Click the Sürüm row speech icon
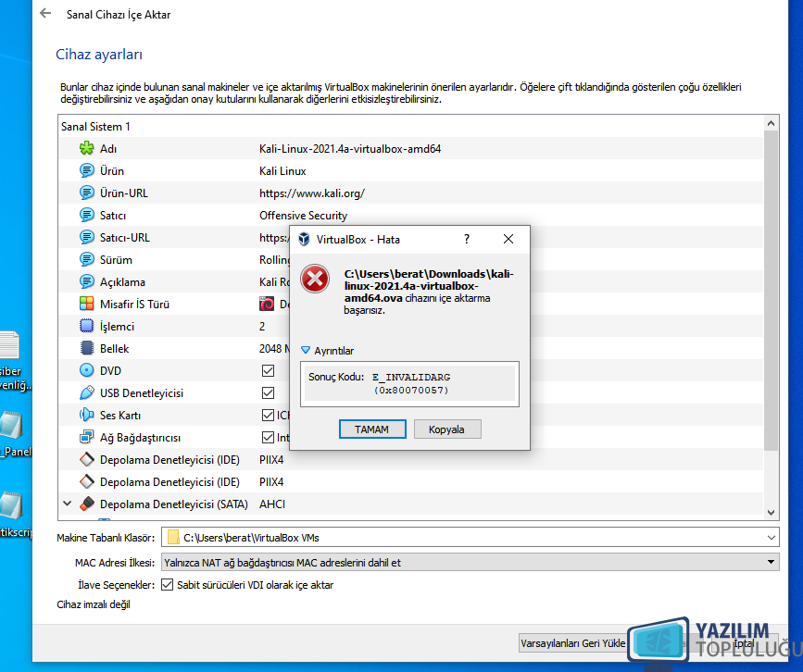This screenshot has width=803, height=672. coord(86,259)
